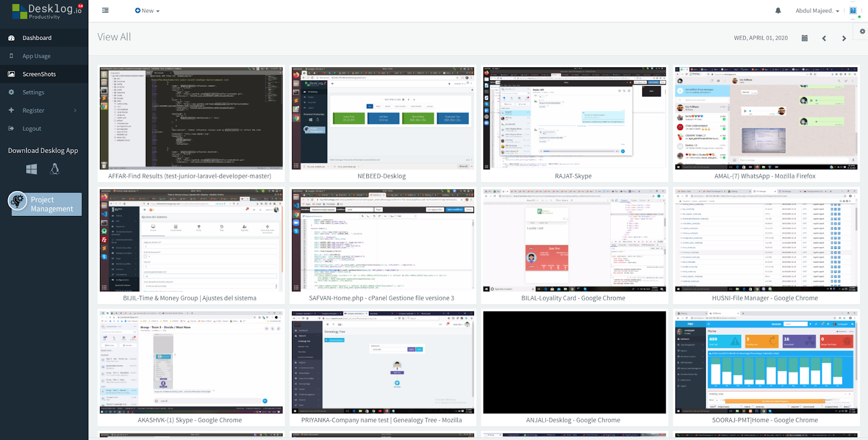868x440 pixels.
Task: Click the SAFVAN-Home.php caption
Action: pyautogui.click(x=381, y=298)
